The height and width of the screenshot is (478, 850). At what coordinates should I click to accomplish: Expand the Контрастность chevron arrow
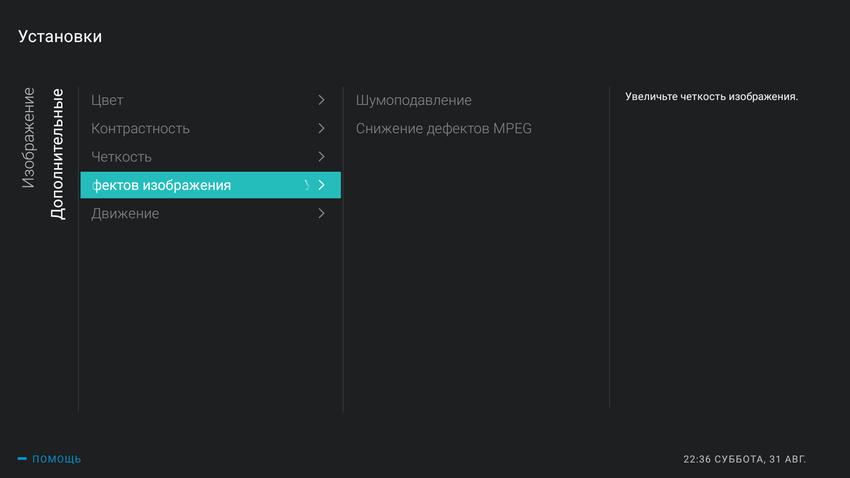[x=321, y=128]
